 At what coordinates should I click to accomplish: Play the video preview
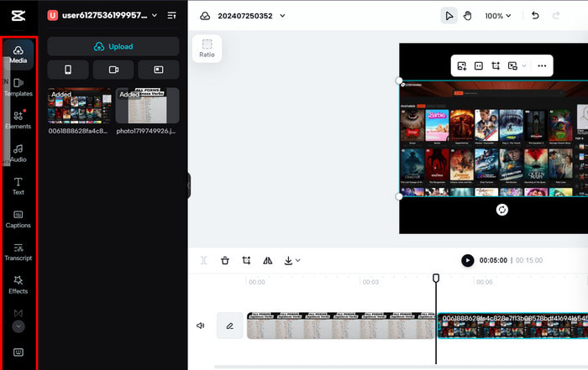click(x=467, y=260)
